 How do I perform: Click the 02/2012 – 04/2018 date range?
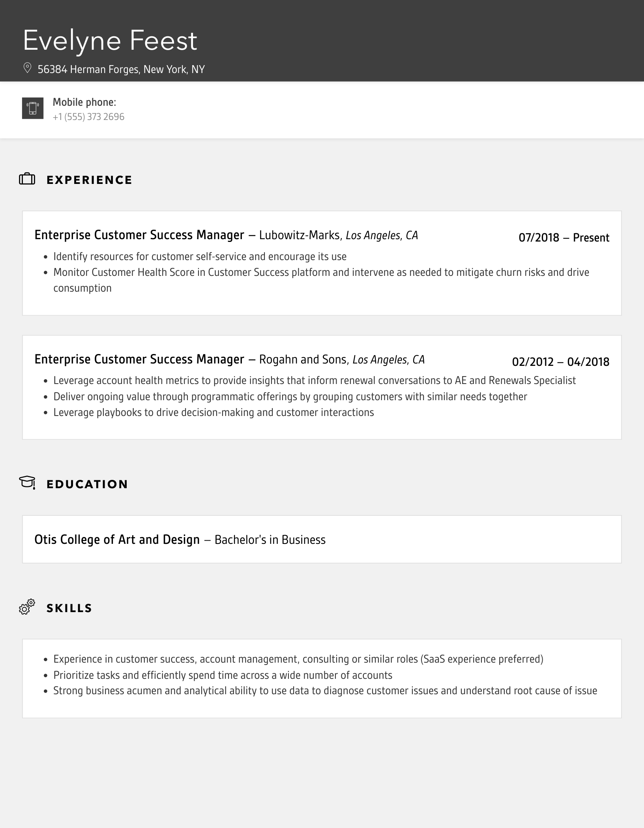[560, 362]
